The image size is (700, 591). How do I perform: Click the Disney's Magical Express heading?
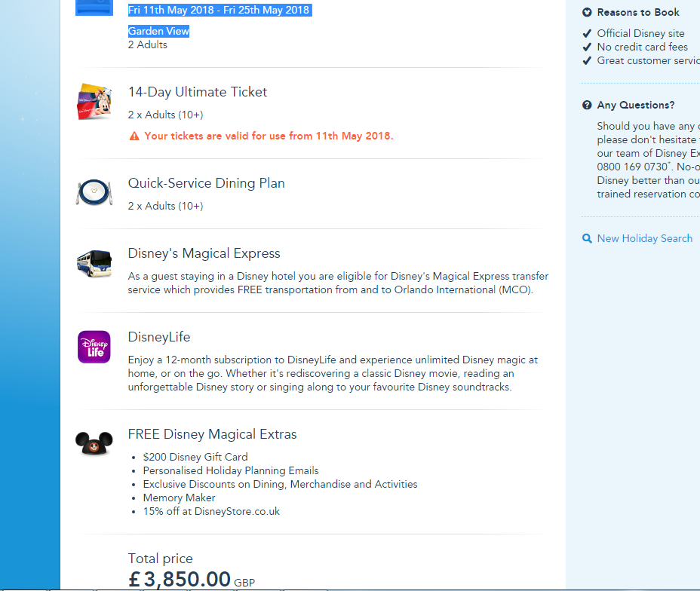[204, 253]
